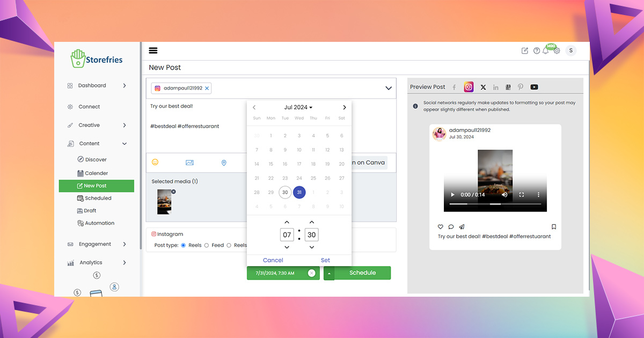Click the compose post icon in header
Screen dimensions: 644x338
coord(525,50)
